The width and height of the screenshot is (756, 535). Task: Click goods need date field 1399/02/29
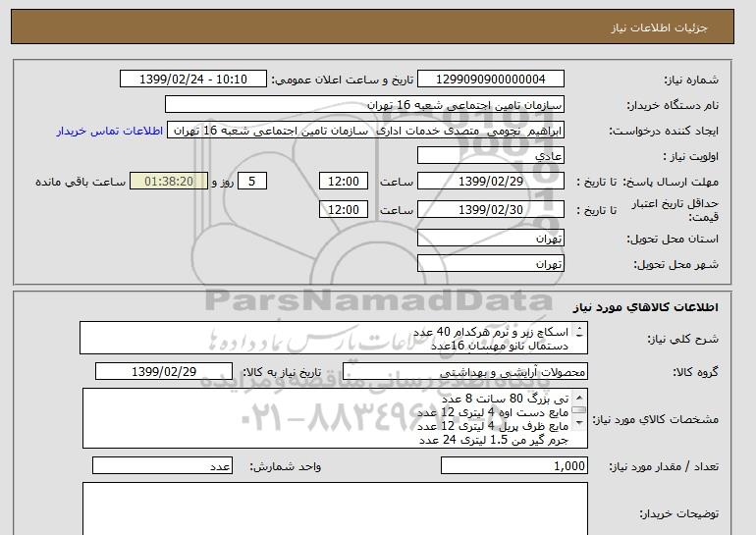(x=164, y=372)
